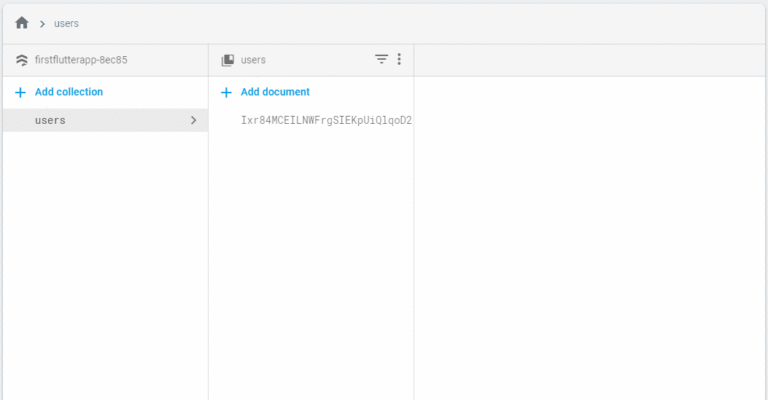Open the users breadcrumb link

click(66, 24)
